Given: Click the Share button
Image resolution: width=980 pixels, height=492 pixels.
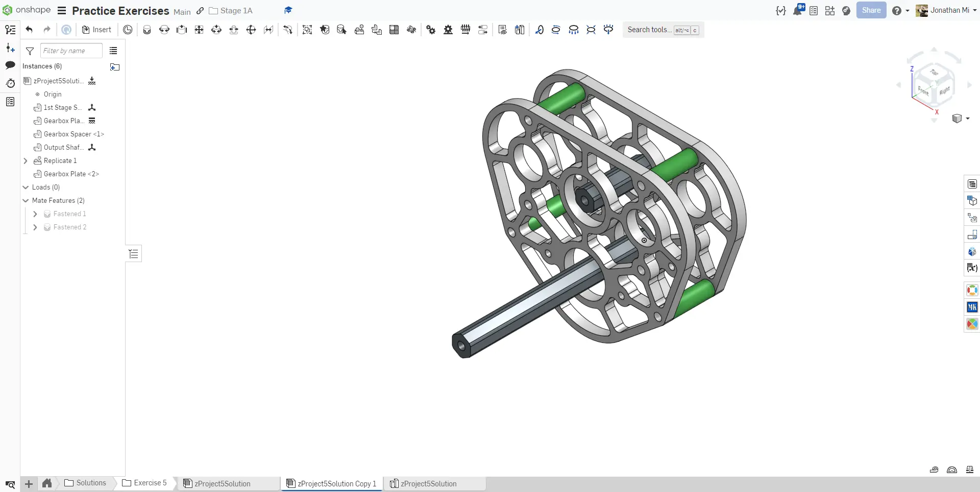Looking at the screenshot, I should click(871, 10).
